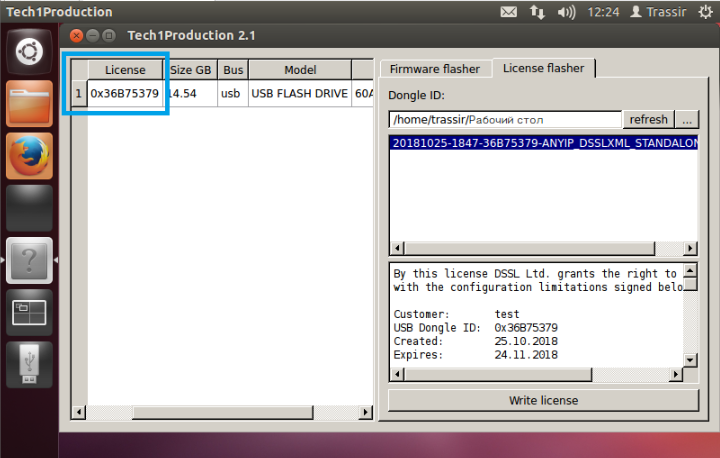Sort by the License column header
The image size is (720, 458).
[x=125, y=70]
